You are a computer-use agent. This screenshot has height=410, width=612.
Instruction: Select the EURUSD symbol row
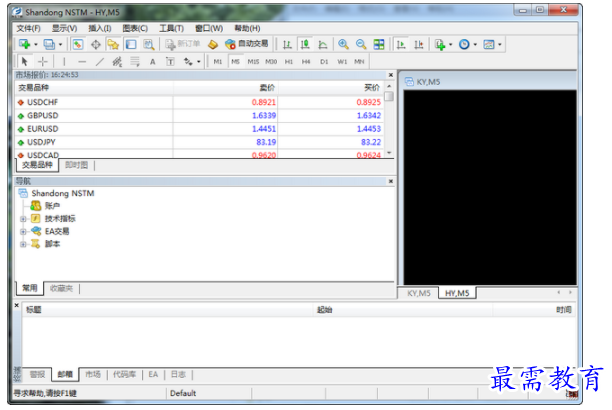pos(43,128)
